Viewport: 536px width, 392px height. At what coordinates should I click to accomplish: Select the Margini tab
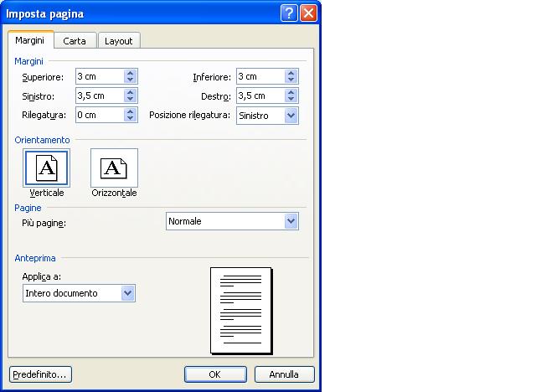click(x=31, y=40)
